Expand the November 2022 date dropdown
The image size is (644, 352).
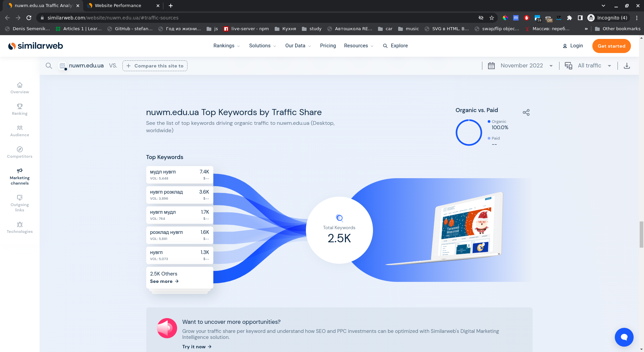pyautogui.click(x=521, y=66)
